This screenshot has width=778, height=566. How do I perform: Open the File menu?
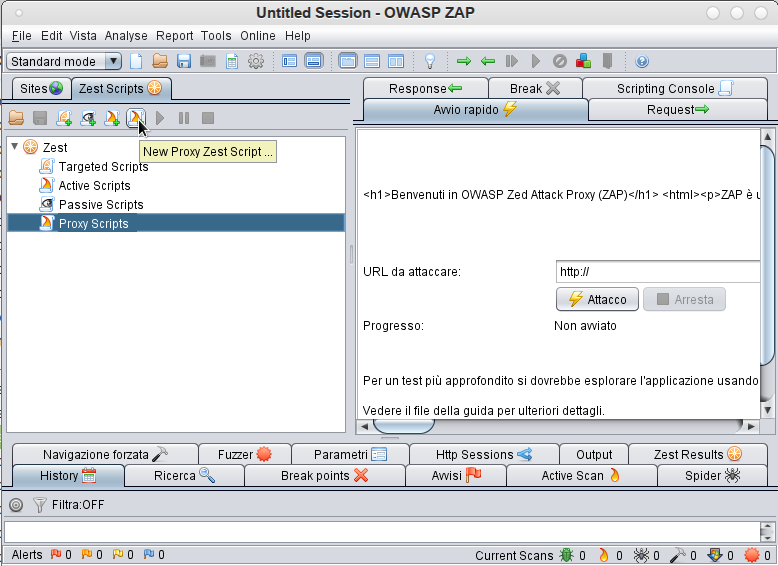pyautogui.click(x=21, y=36)
